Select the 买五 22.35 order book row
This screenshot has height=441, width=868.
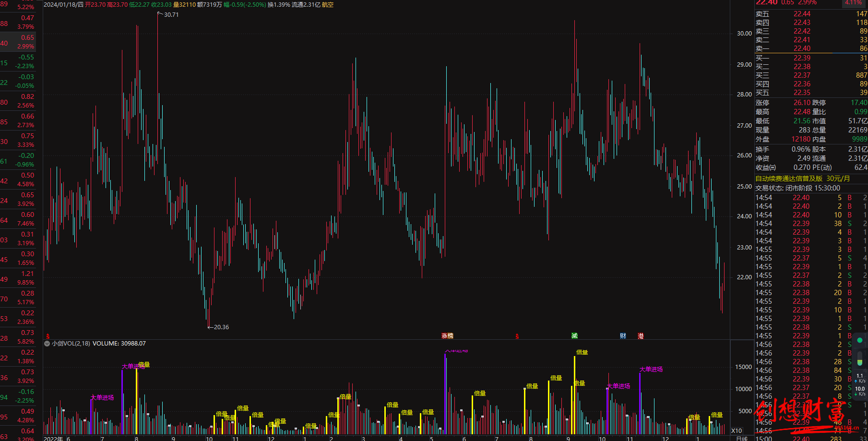pos(811,93)
